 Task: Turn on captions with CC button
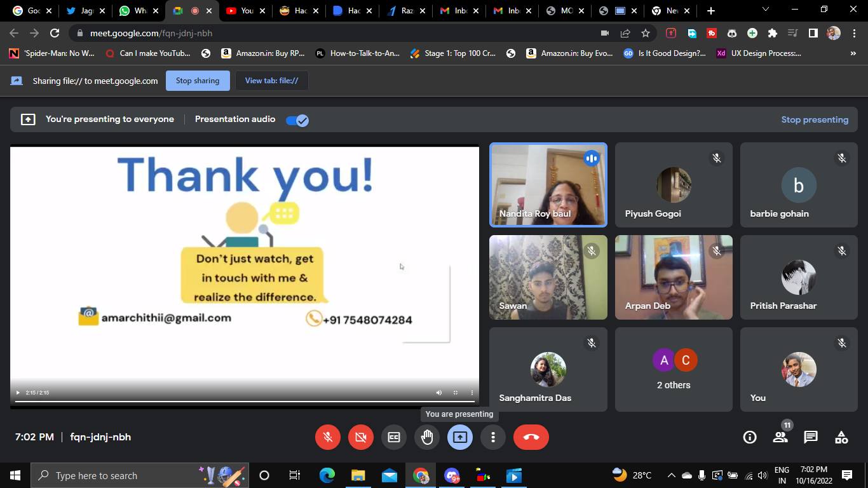tap(394, 437)
